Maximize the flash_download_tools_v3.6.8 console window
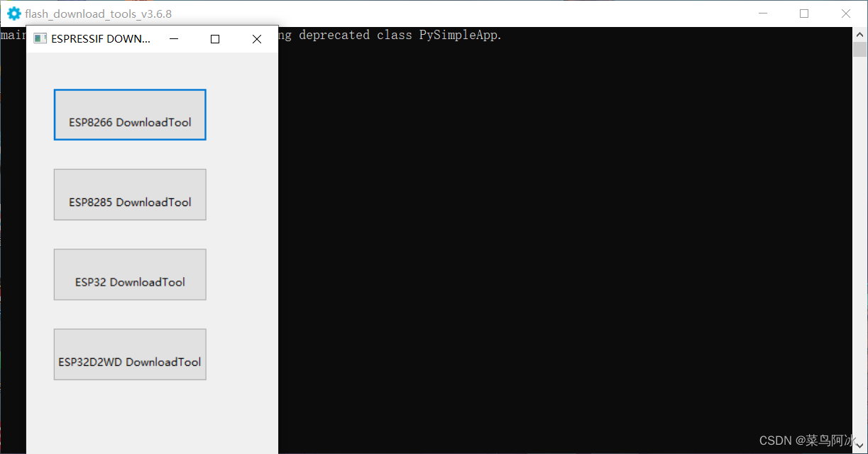The image size is (868, 454). pos(804,13)
